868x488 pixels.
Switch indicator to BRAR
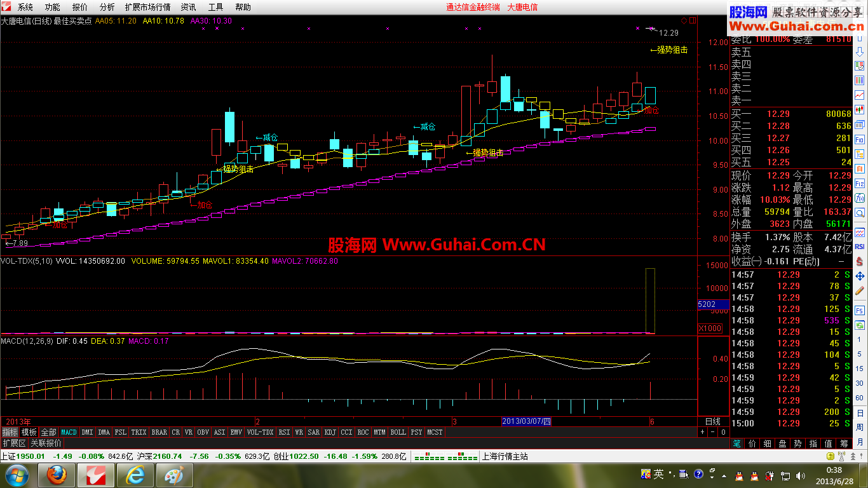pos(159,432)
